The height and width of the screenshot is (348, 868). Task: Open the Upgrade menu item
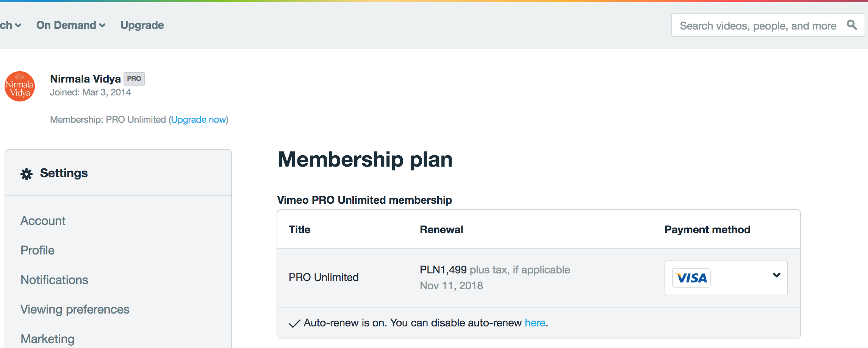tap(142, 25)
